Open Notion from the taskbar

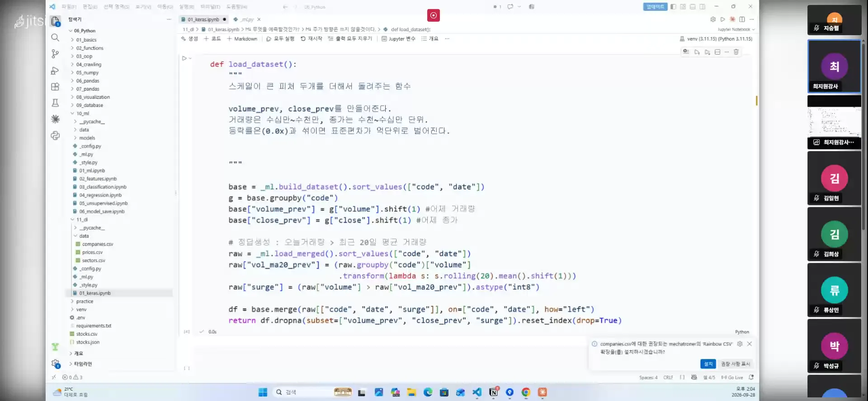(494, 392)
